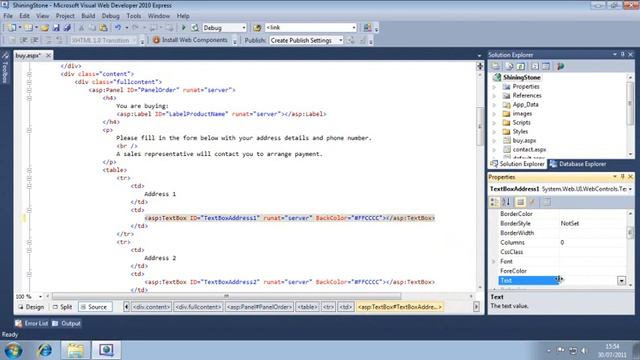Click the Undo arrow icon
Viewport: 640px width, 360px height.
click(118, 28)
